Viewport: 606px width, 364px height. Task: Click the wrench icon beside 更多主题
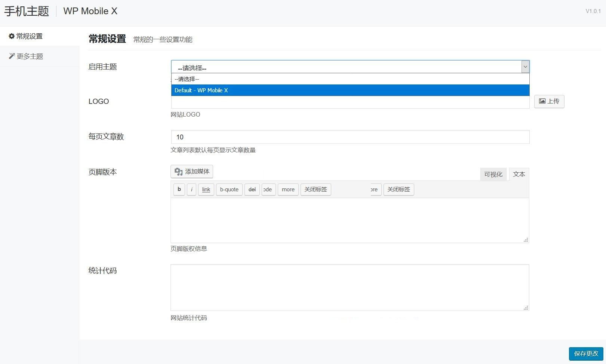pyautogui.click(x=11, y=55)
